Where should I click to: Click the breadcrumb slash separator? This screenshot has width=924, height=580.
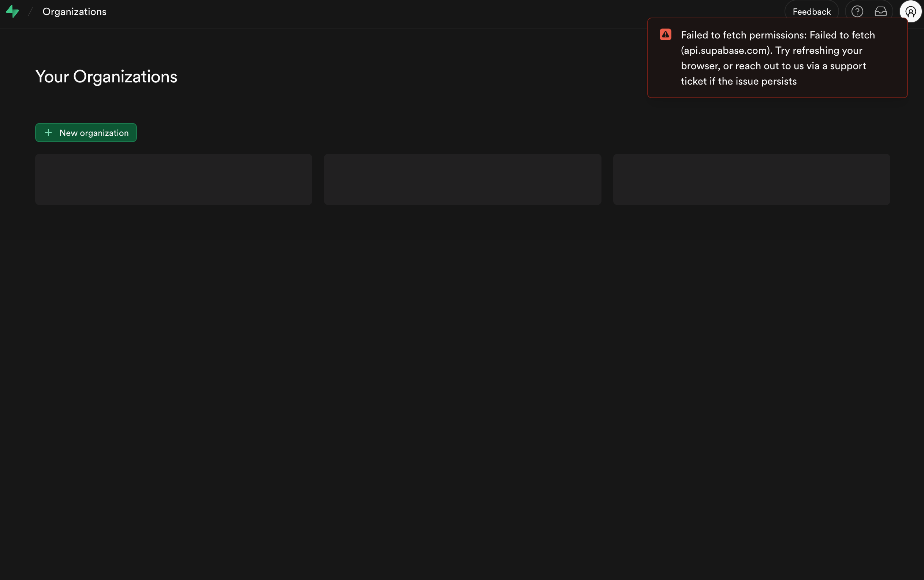point(30,11)
